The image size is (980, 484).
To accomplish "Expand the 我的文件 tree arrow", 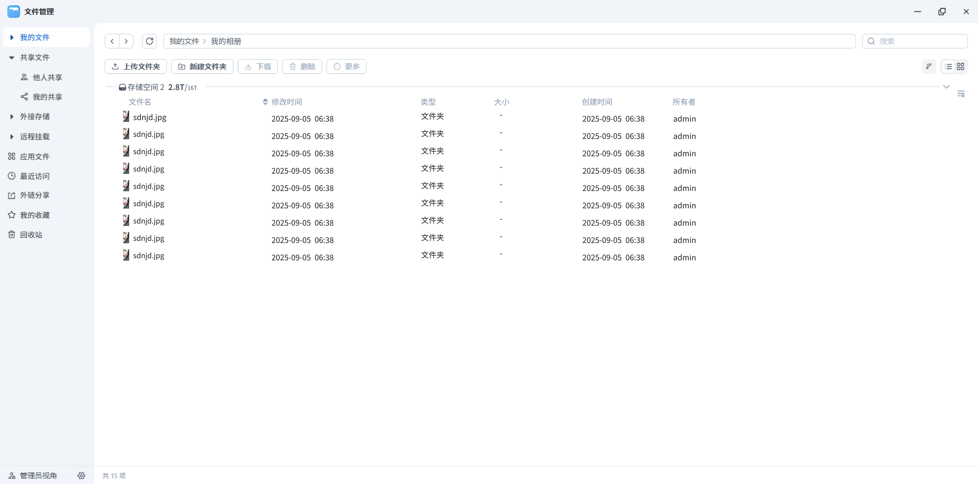I will tap(12, 37).
